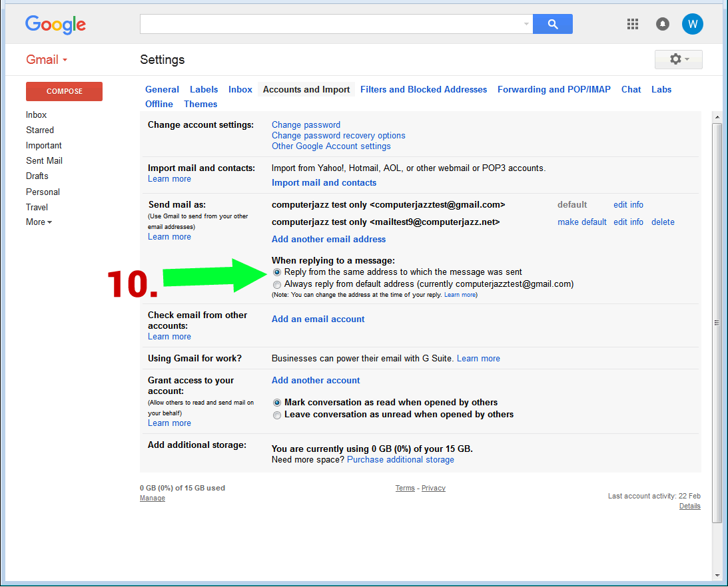Image resolution: width=728 pixels, height=587 pixels.
Task: Open the Google apps grid
Action: [632, 24]
